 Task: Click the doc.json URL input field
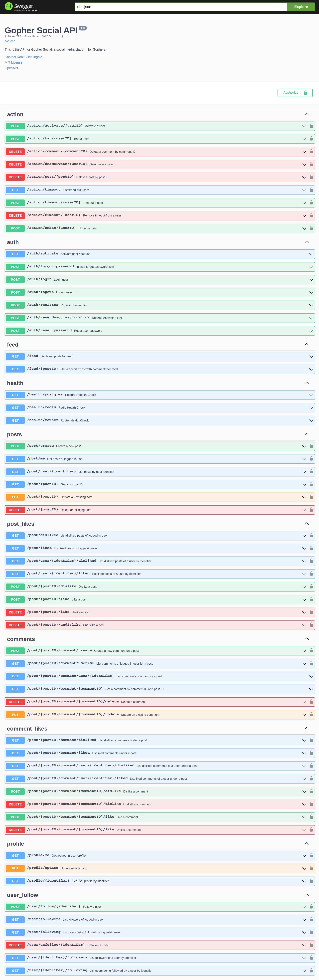pyautogui.click(x=181, y=7)
